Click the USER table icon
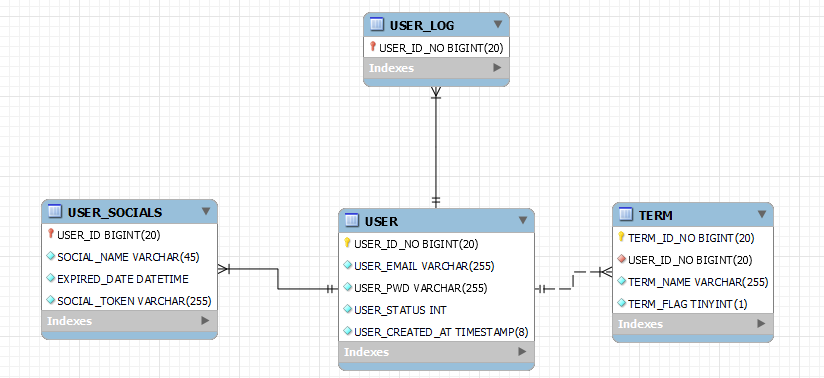Viewport: 824px width, 378px height. pyautogui.click(x=352, y=221)
